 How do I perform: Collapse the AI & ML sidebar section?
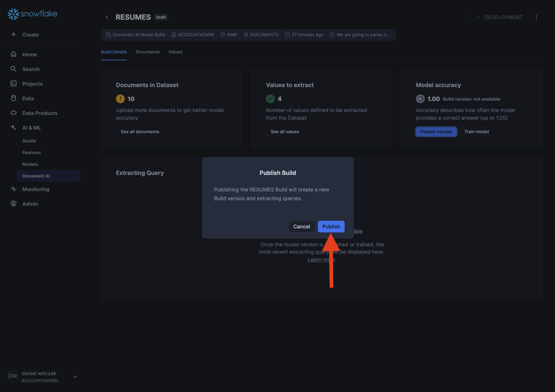point(31,128)
